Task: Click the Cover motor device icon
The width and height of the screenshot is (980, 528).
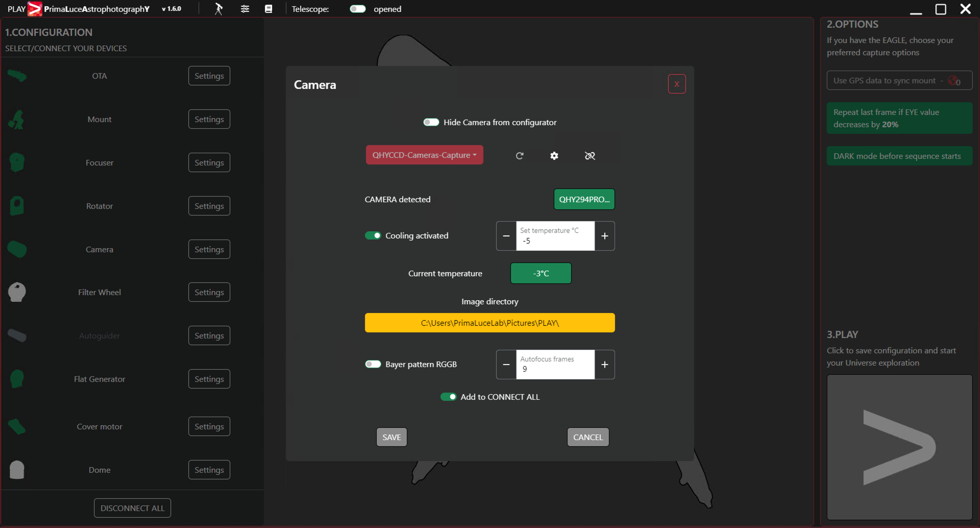Action: [x=17, y=426]
